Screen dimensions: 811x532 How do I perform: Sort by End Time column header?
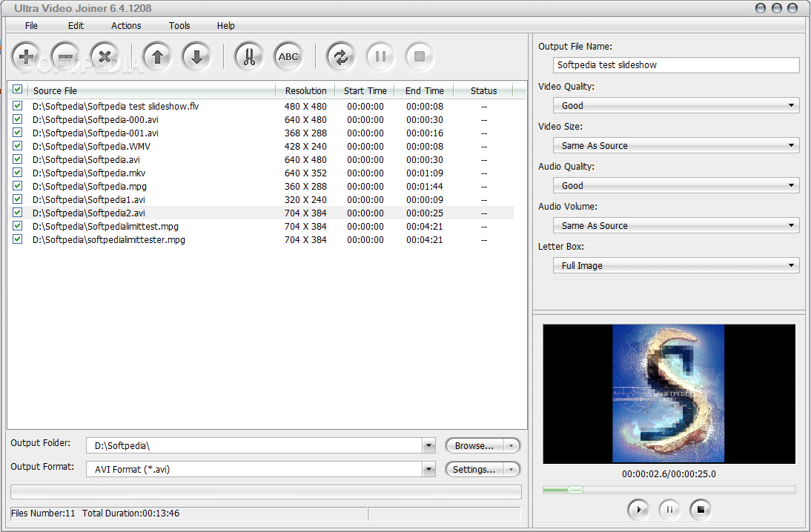pos(424,90)
